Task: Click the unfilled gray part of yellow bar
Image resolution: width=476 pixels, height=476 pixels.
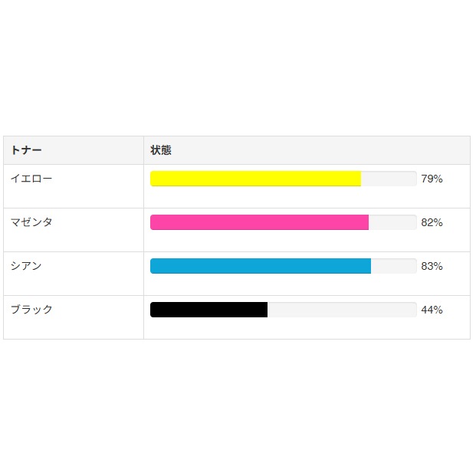Action: click(x=389, y=179)
